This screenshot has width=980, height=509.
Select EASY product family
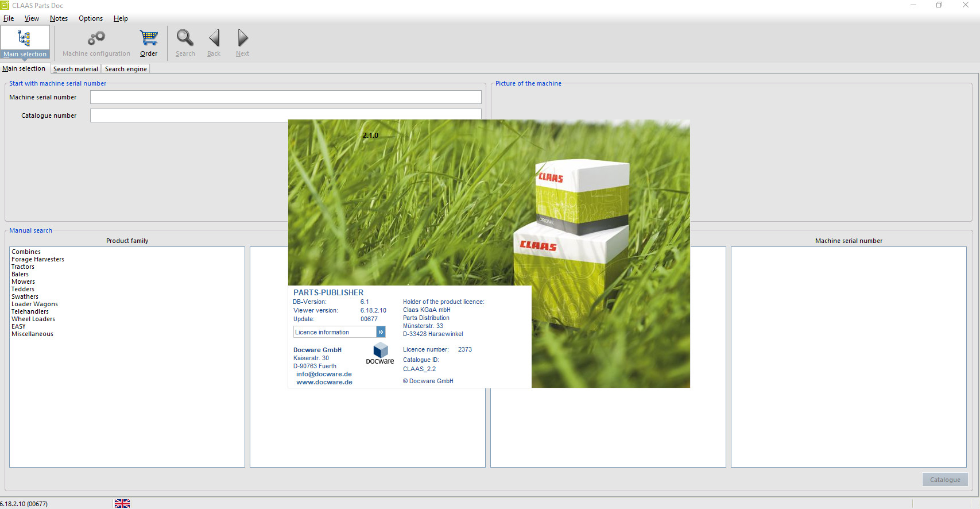[x=18, y=326]
